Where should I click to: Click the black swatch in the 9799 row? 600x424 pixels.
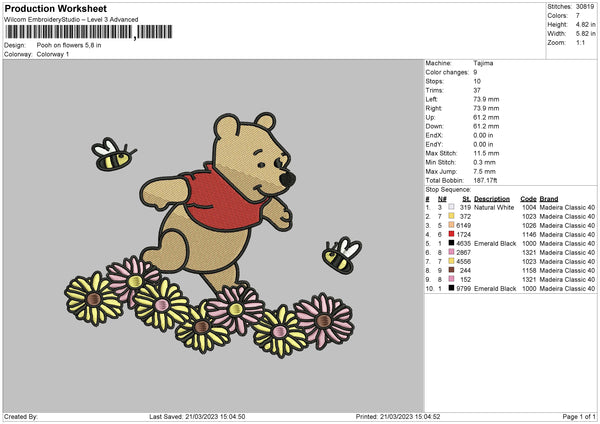(451, 288)
